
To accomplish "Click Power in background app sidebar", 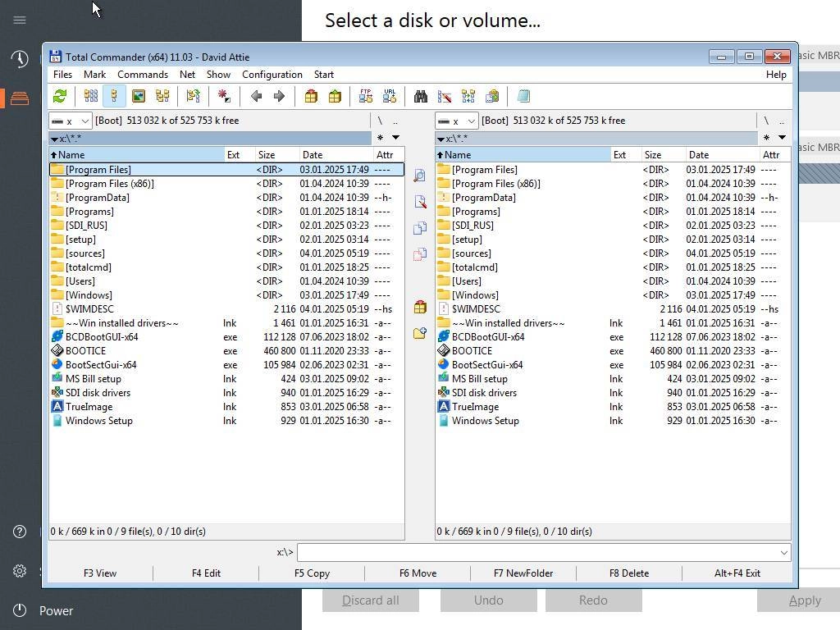I will click(x=56, y=610).
